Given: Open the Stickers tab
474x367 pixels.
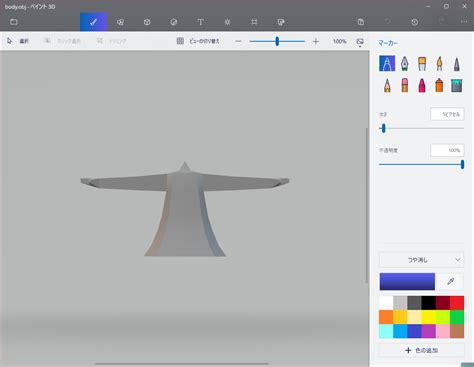Looking at the screenshot, I should (173, 22).
